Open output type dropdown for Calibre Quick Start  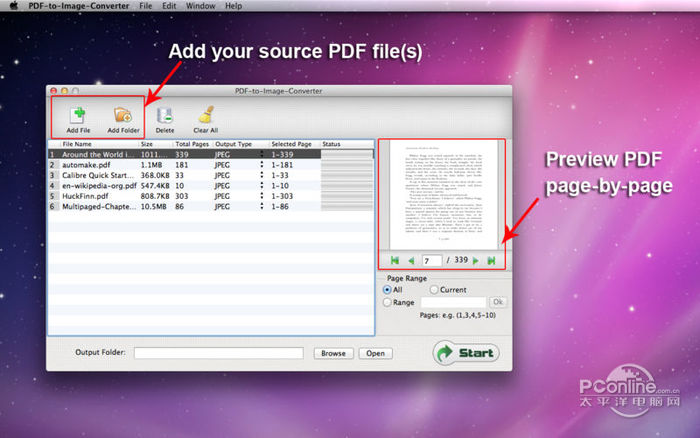coord(262,175)
